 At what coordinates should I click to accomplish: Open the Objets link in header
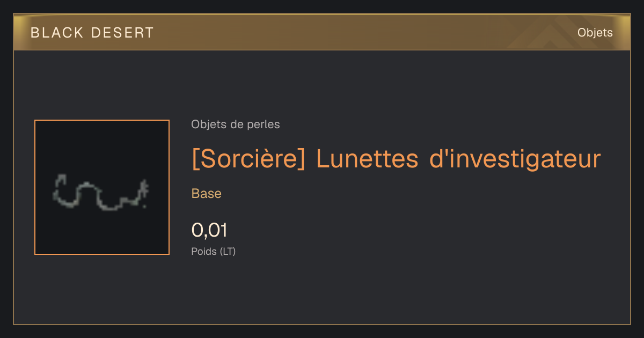click(x=595, y=33)
